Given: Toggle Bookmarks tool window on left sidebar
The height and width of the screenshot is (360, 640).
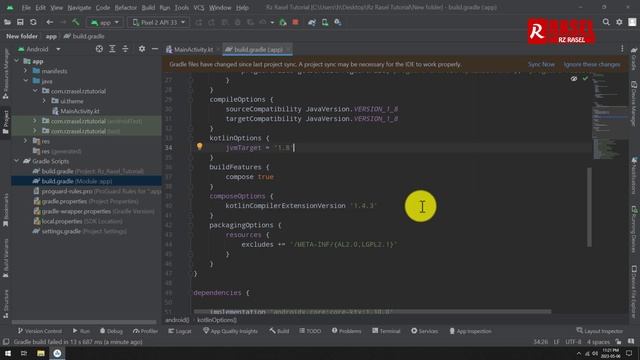Looking at the screenshot, I should [x=6, y=210].
